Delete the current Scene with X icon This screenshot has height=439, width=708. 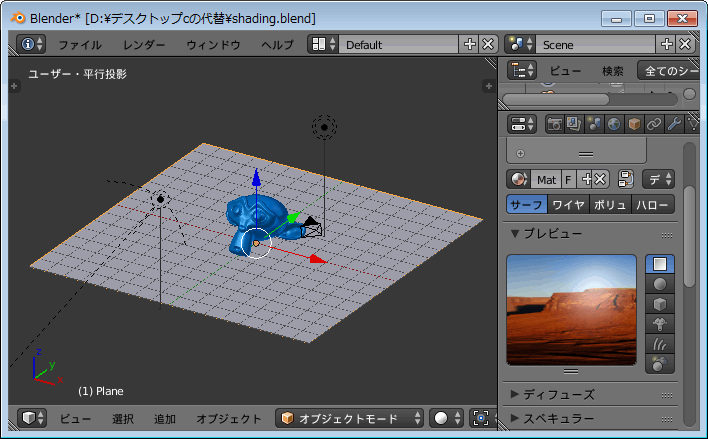[x=685, y=44]
